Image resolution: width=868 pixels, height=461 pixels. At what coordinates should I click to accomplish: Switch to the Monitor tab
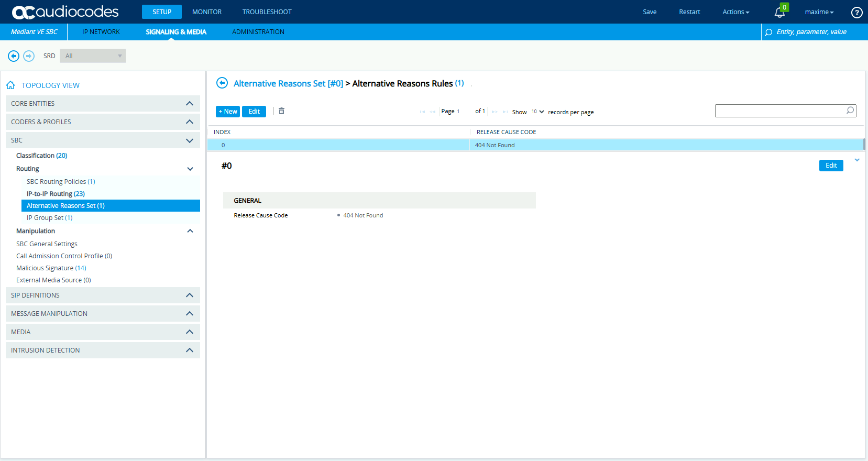(x=207, y=12)
